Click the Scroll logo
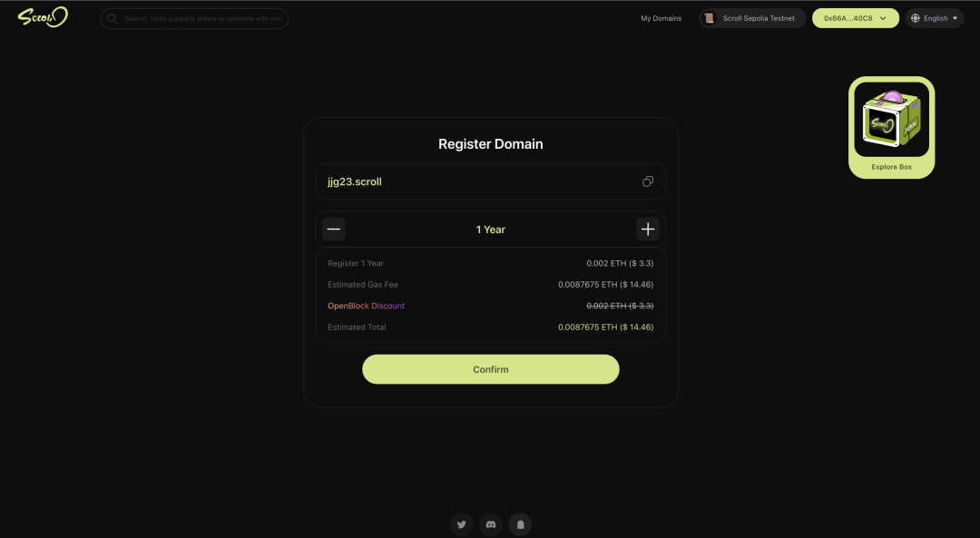Image resolution: width=980 pixels, height=538 pixels. click(x=43, y=17)
